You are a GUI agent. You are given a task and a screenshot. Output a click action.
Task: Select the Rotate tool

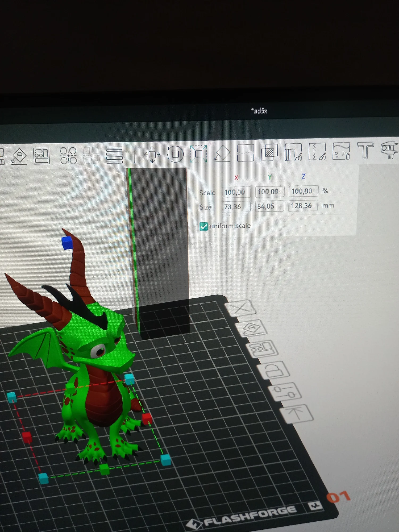click(x=175, y=154)
